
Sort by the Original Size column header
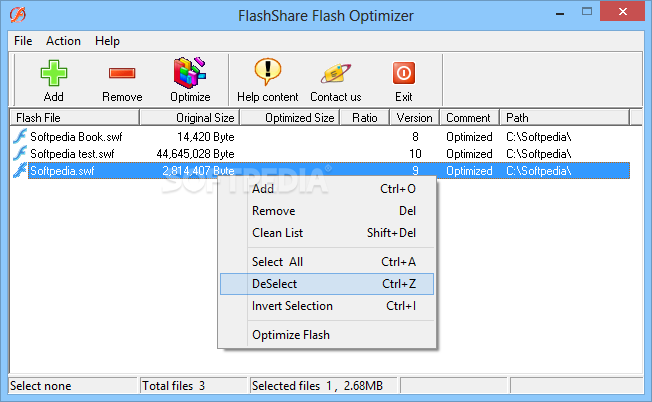tap(190, 118)
